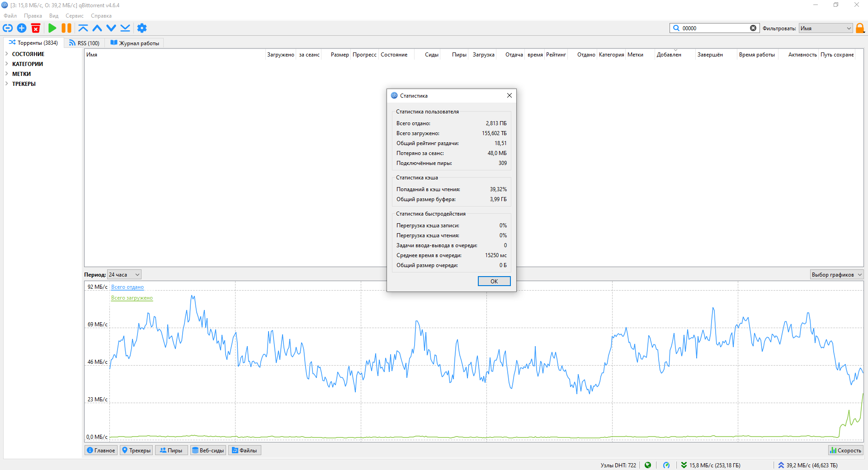The width and height of the screenshot is (868, 470).
Task: Click the add torrent link icon
Action: 8,28
